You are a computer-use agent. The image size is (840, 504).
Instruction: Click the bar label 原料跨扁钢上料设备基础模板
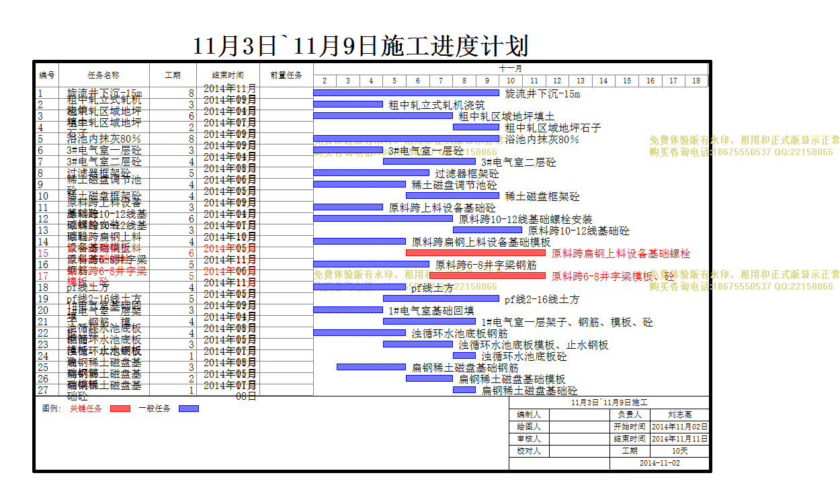[x=481, y=242]
